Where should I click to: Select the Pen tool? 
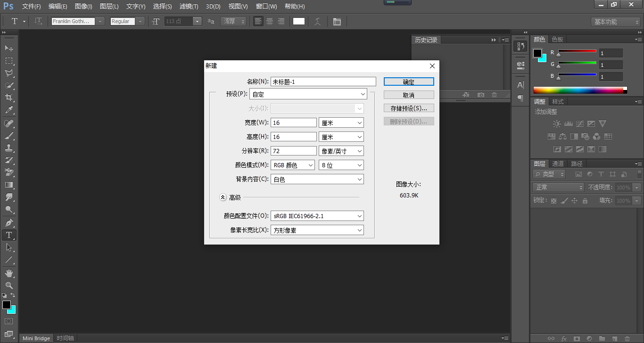pyautogui.click(x=8, y=222)
